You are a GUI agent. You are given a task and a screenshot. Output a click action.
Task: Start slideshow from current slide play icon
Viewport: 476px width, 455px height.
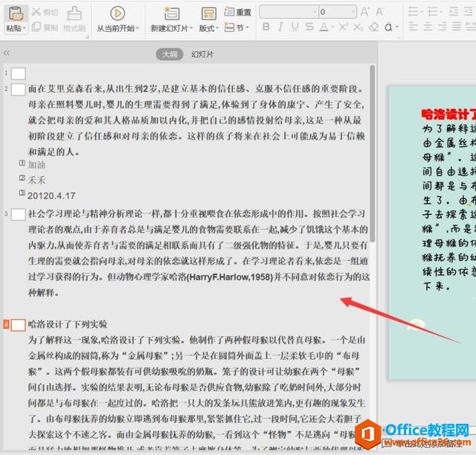click(x=118, y=13)
